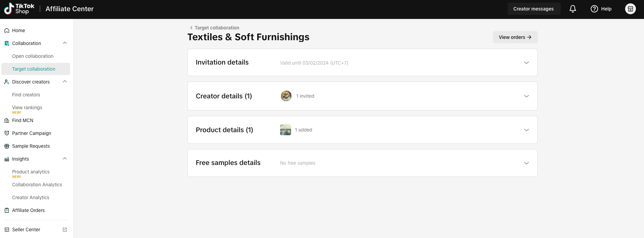Viewport: 644px width, 238px height.
Task: Expand the Invitation details section
Action: coord(363,63)
